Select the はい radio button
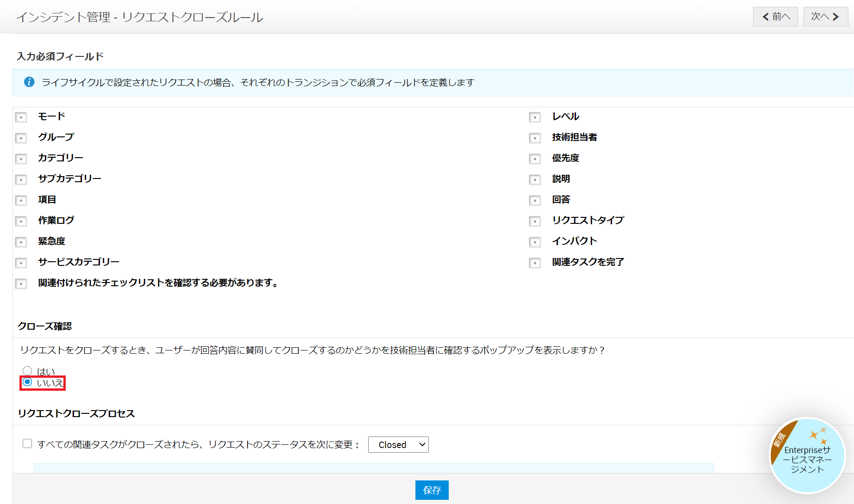This screenshot has height=504, width=854. (27, 371)
